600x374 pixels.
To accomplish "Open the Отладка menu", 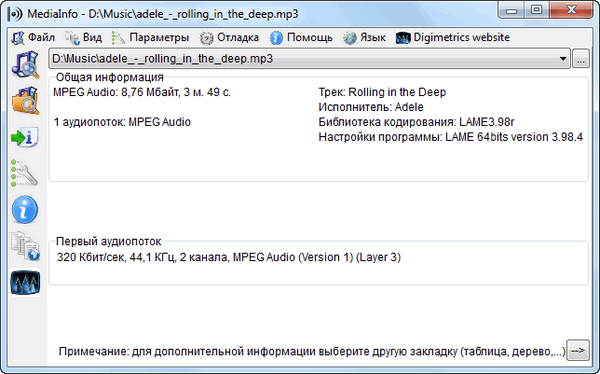I will (229, 38).
